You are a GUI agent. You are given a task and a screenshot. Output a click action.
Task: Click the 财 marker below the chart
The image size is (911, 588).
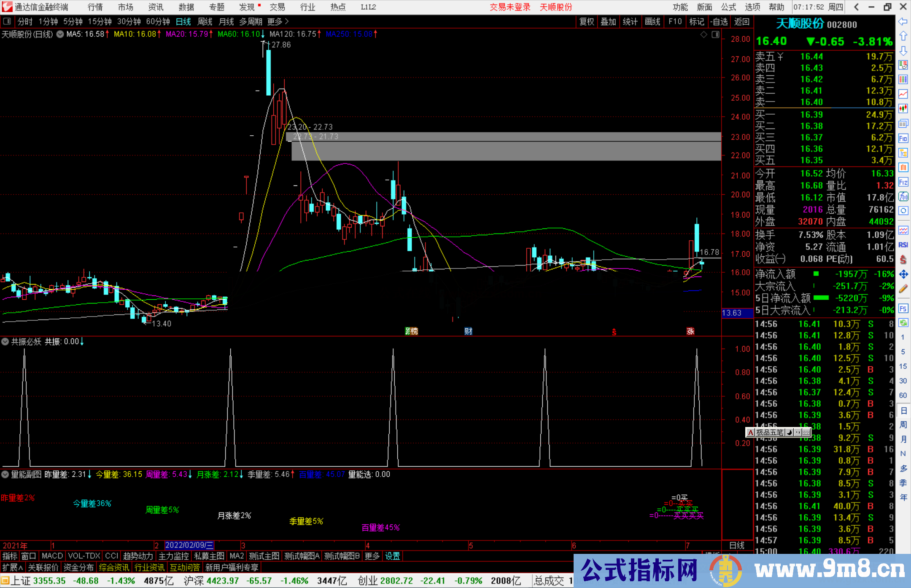(x=468, y=331)
